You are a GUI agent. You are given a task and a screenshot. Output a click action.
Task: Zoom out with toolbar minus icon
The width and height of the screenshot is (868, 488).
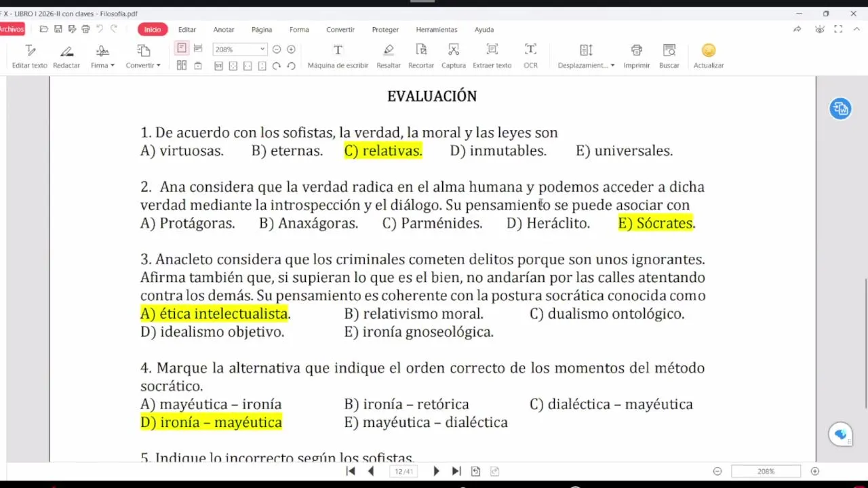pyautogui.click(x=277, y=49)
